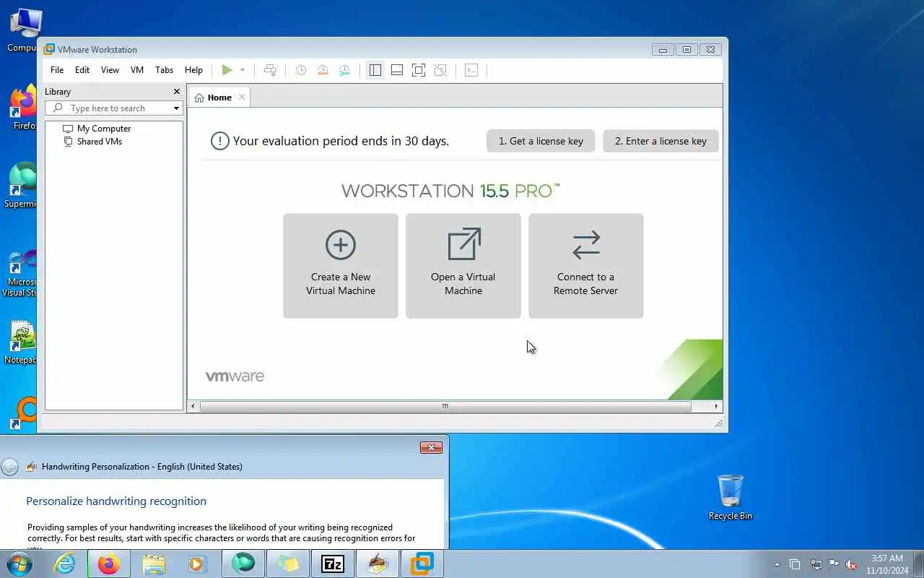Viewport: 924px width, 578px height.
Task: Open 7-Zip from the taskbar
Action: [333, 564]
